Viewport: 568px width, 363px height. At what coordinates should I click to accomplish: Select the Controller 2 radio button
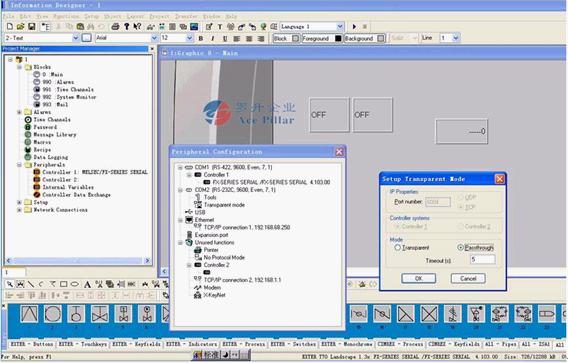click(x=460, y=226)
